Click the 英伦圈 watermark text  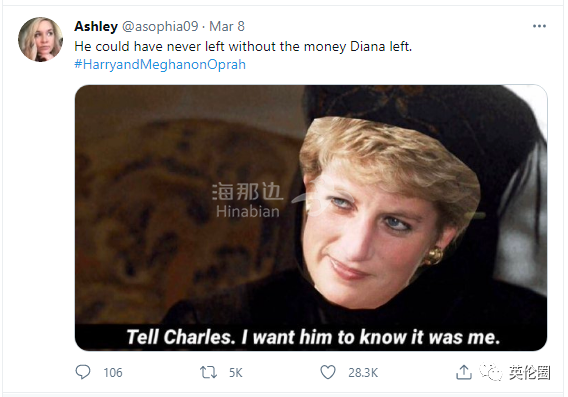tap(529, 373)
